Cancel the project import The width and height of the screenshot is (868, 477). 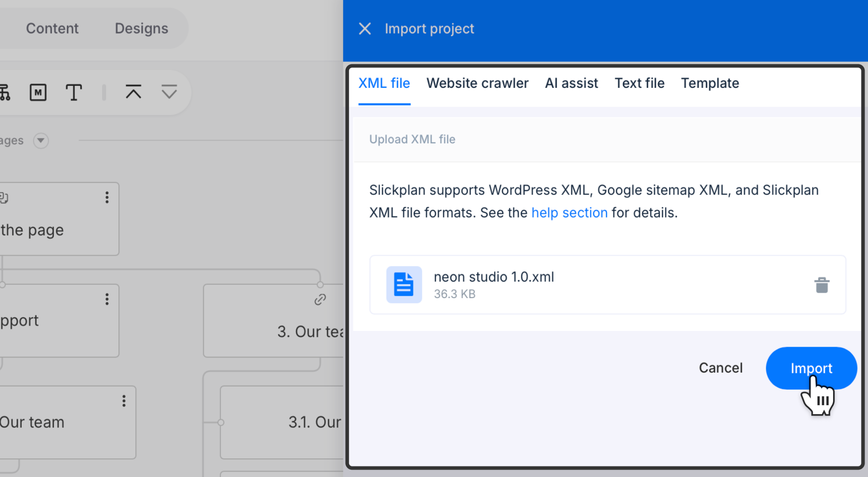point(721,368)
